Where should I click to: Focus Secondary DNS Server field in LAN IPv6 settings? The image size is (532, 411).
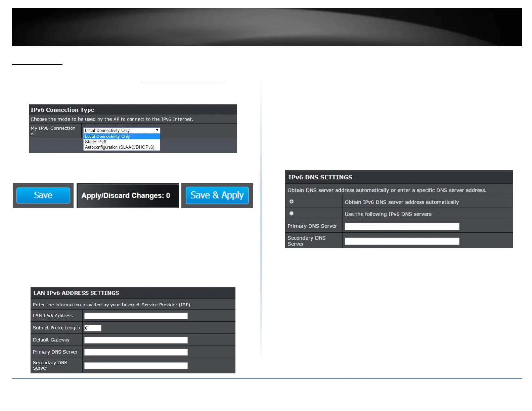coord(136,366)
